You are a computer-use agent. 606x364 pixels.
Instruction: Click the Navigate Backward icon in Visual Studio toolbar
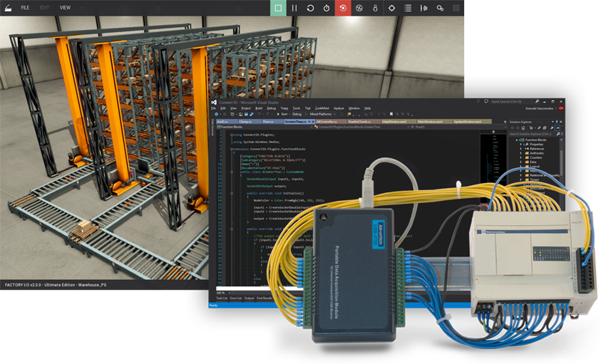217,114
